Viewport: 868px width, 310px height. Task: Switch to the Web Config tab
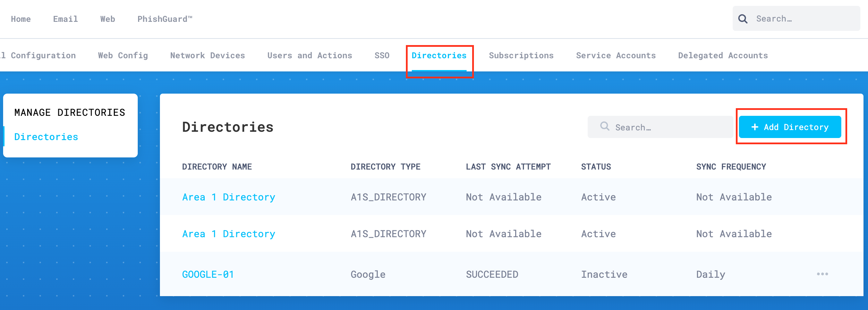pyautogui.click(x=123, y=55)
